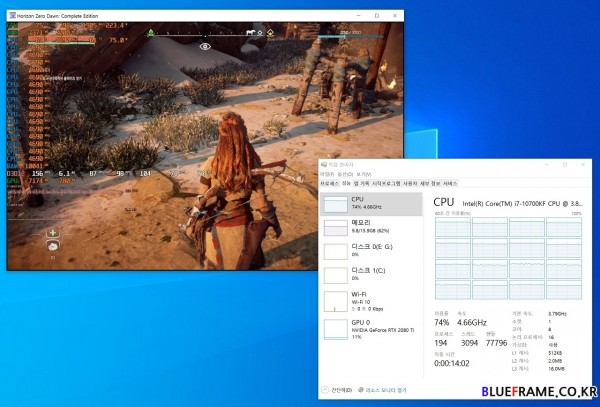Click the last logical processor graph in the grid
Screen dimensions: 600x407
click(564, 290)
